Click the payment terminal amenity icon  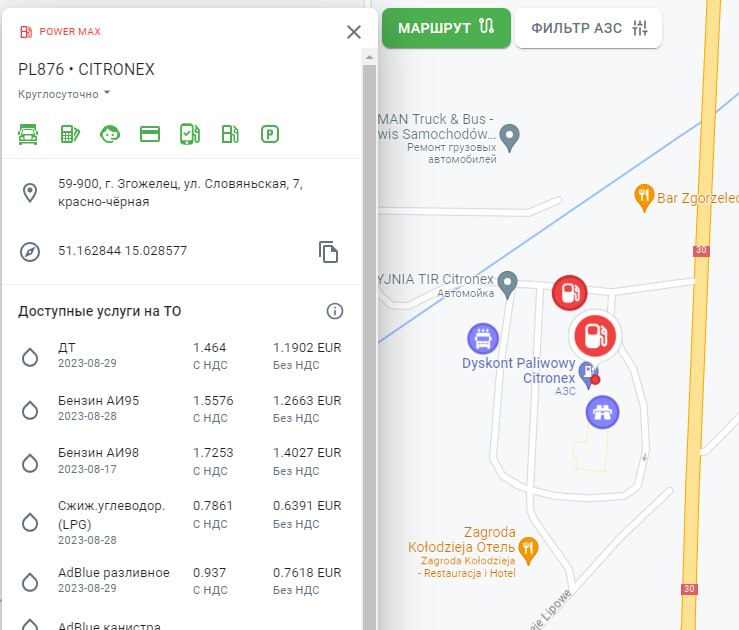click(69, 134)
